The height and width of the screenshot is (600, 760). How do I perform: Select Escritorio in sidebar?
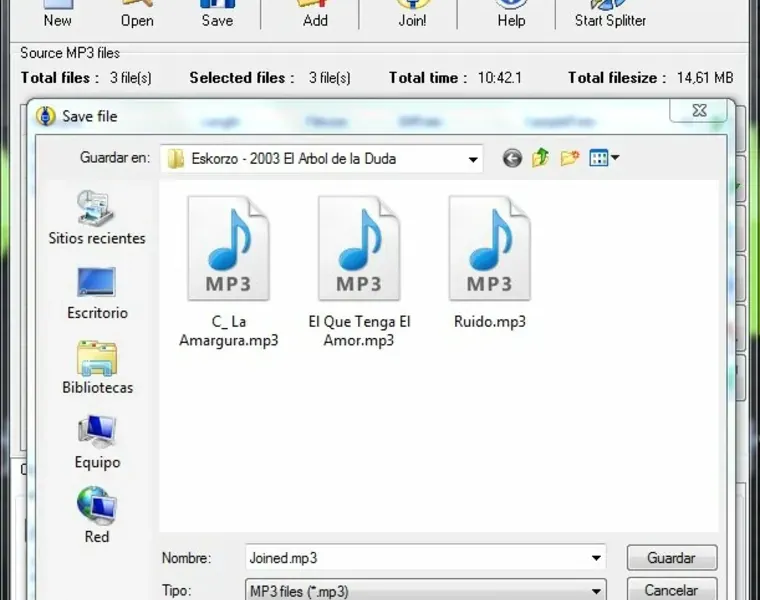(97, 294)
